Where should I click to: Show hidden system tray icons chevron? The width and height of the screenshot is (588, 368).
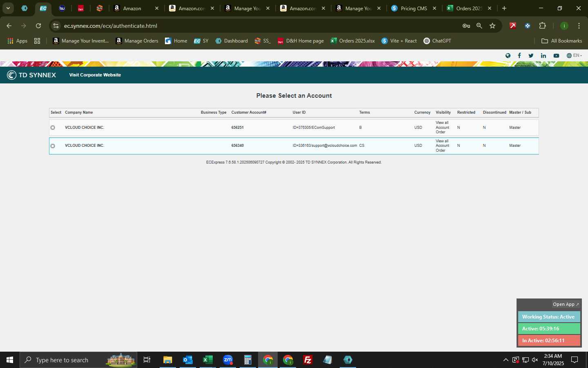506,360
